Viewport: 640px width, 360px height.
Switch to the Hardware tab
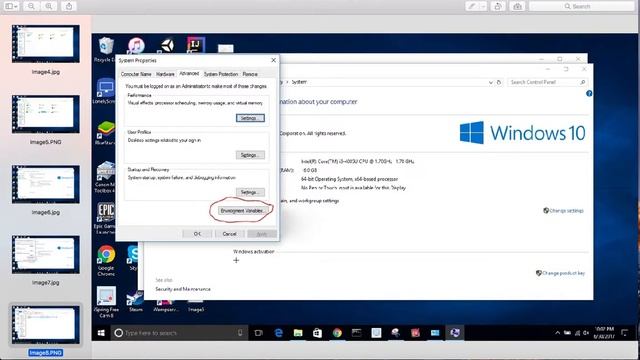pos(165,74)
